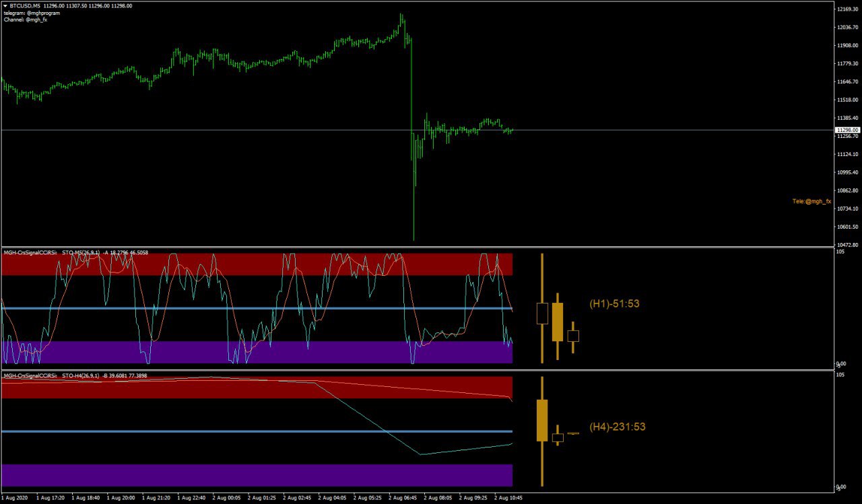
Task: Click the blue midline in the STO-H4 panel
Action: pyautogui.click(x=257, y=431)
